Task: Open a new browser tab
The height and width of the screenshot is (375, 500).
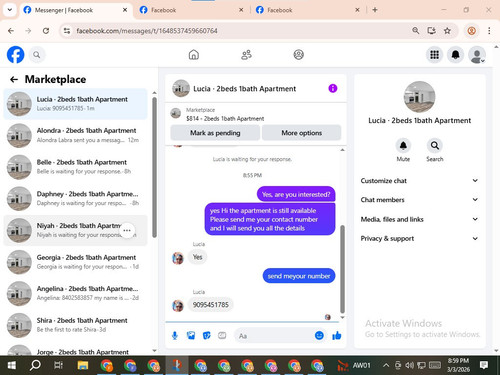Action: pos(375,10)
